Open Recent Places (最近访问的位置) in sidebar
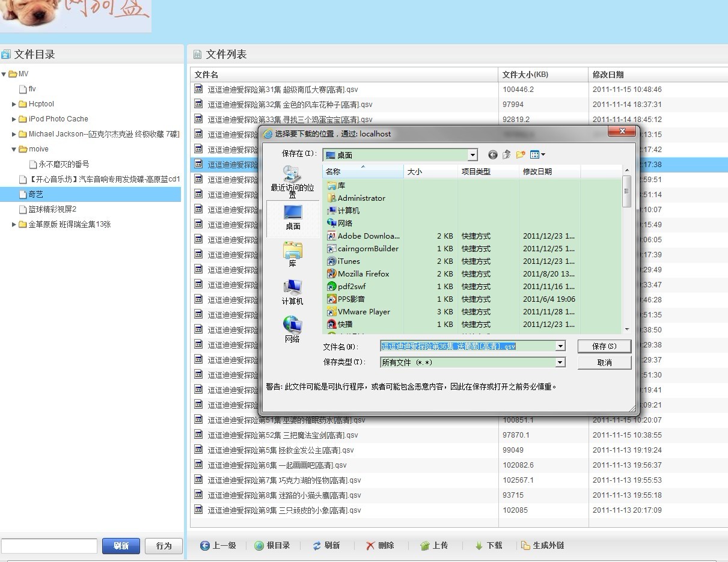The width and height of the screenshot is (728, 562). click(x=292, y=182)
